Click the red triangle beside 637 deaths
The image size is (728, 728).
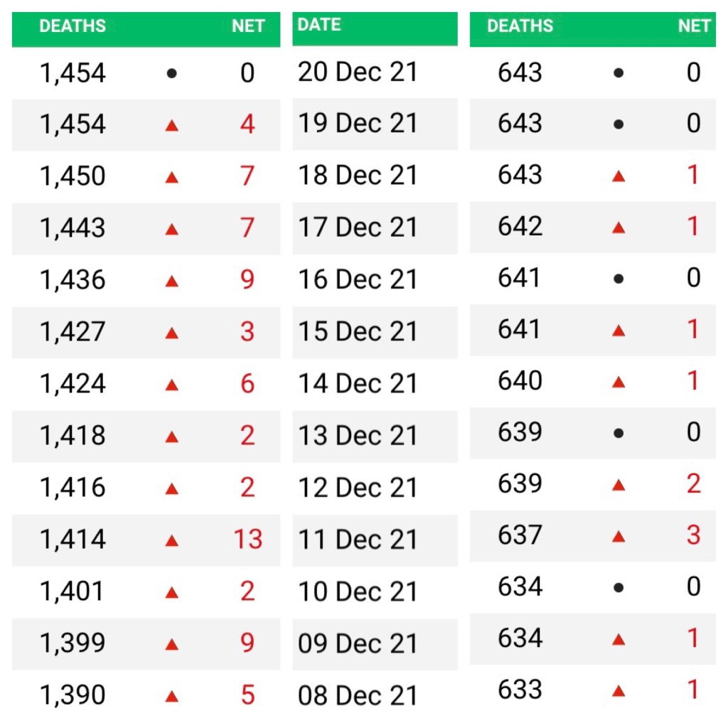click(619, 537)
